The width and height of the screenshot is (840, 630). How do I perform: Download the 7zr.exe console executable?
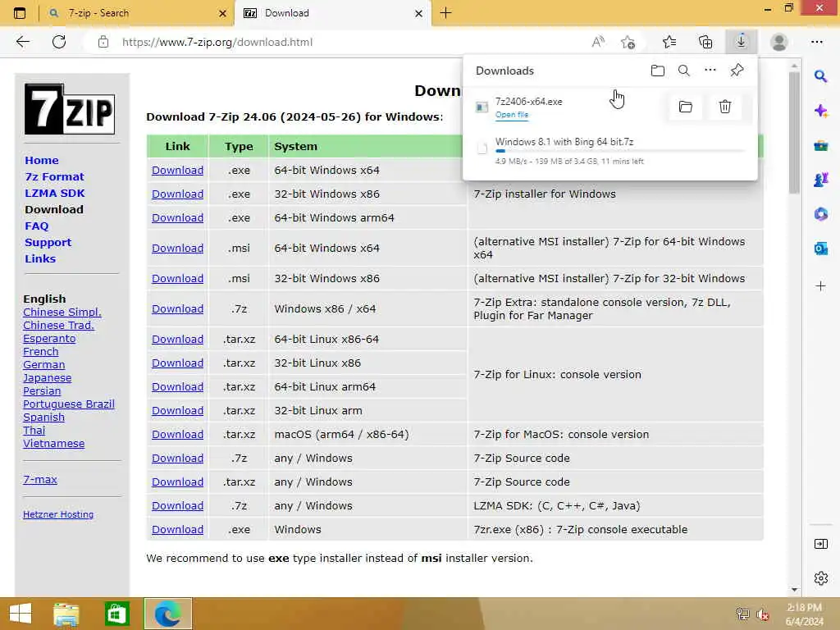177,529
